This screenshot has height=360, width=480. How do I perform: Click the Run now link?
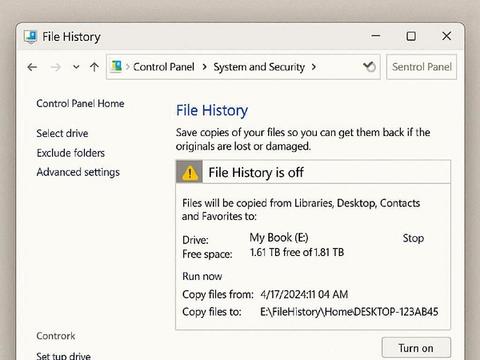[x=202, y=276]
